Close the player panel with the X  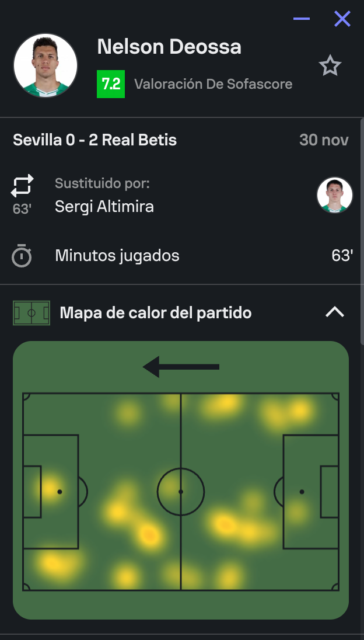coord(342,19)
